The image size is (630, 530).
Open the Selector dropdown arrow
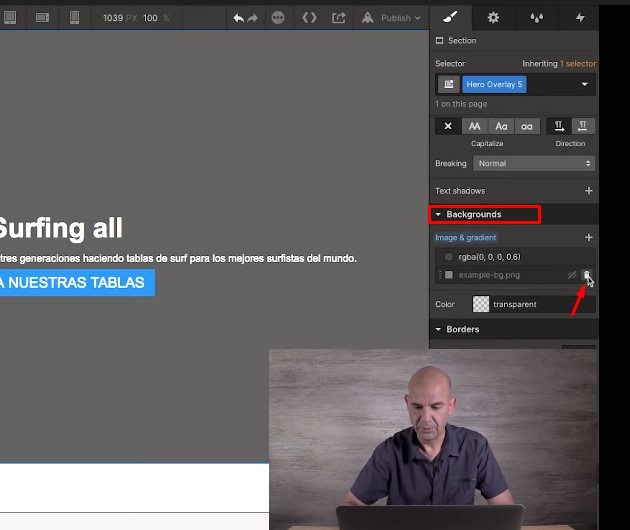[x=585, y=85]
